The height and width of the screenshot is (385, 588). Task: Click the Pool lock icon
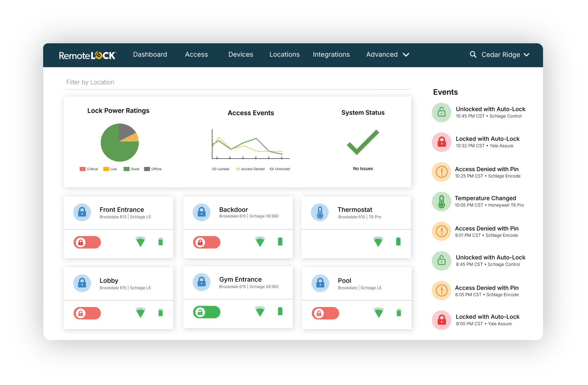click(320, 283)
